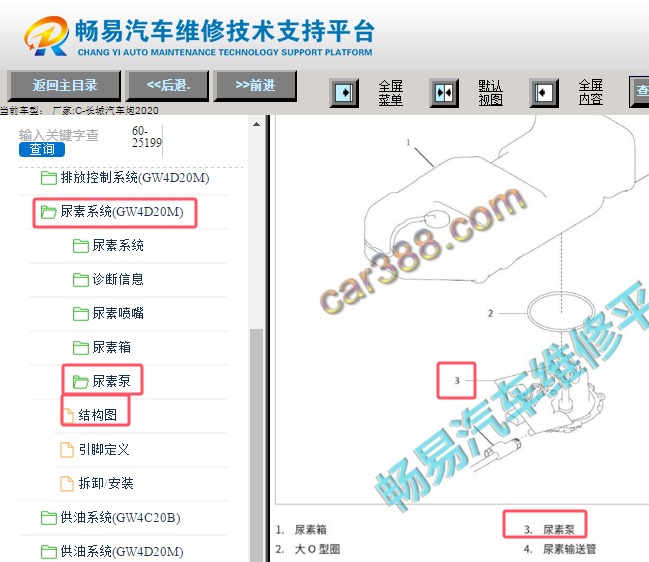Click the sidebar scroll-up arrow

[x=257, y=124]
